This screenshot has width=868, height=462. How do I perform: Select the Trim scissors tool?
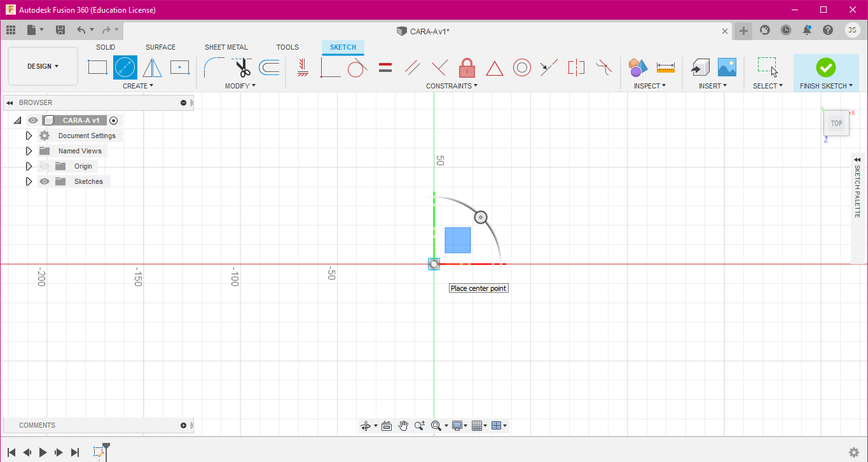242,67
